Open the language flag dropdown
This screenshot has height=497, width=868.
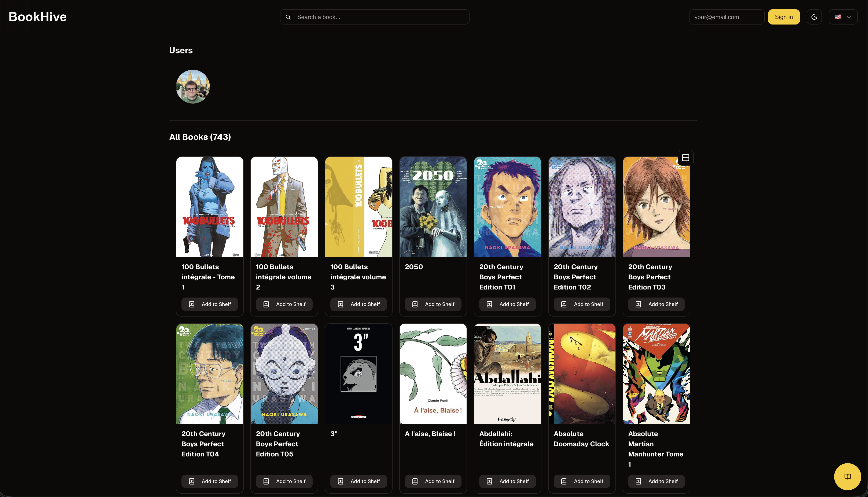coord(843,17)
